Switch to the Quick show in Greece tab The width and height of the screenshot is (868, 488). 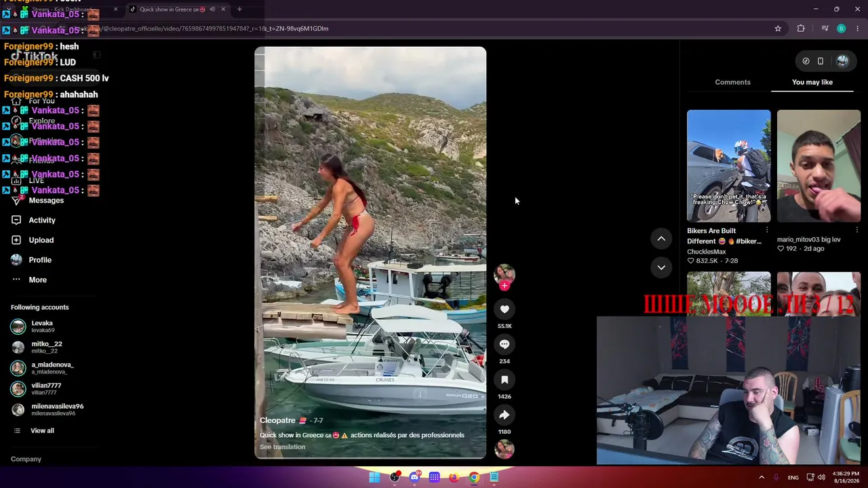(x=172, y=9)
